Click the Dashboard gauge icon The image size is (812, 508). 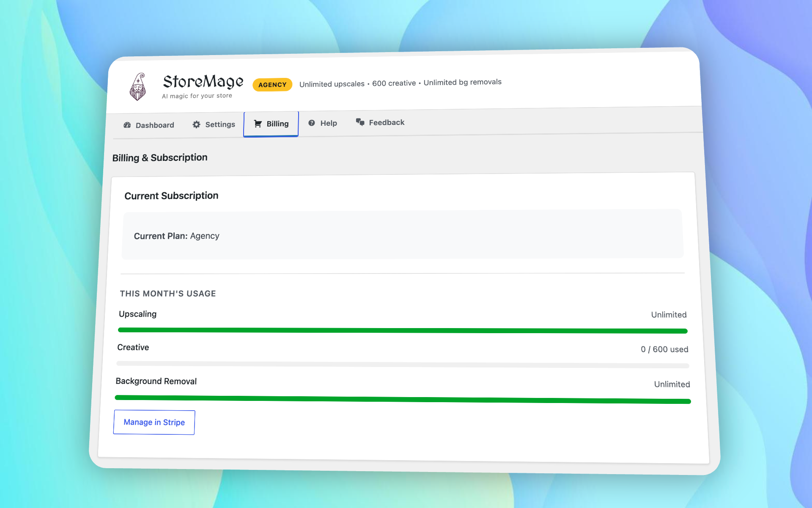pyautogui.click(x=127, y=125)
